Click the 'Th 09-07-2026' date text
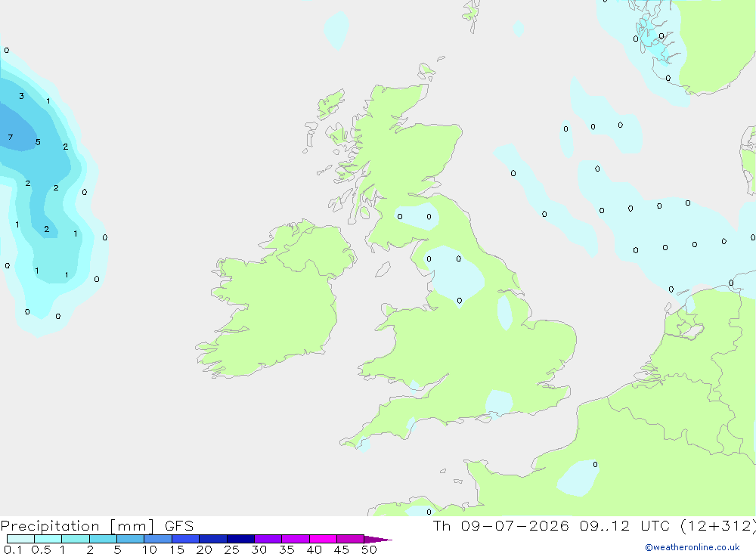This screenshot has width=756, height=554. coord(501,526)
